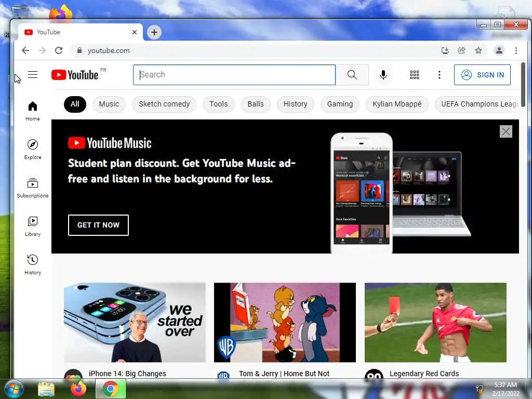Open Library in sidebar
532x399 pixels.
click(x=33, y=227)
